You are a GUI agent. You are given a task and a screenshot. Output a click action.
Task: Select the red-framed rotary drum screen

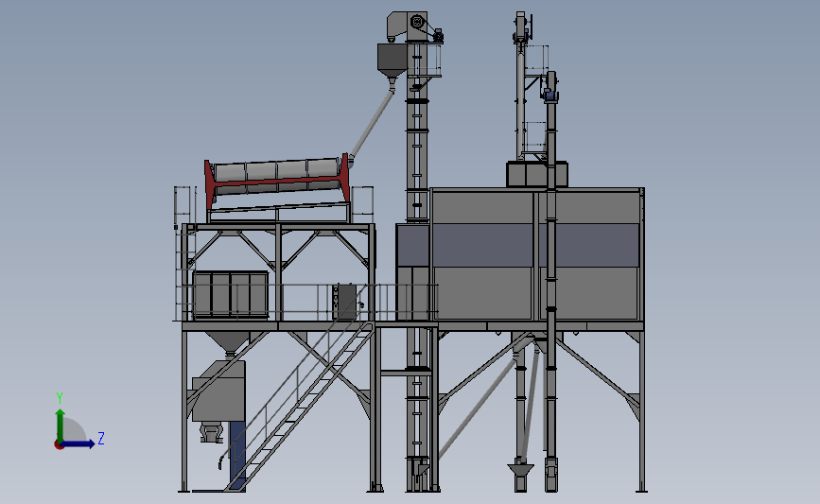(x=277, y=182)
